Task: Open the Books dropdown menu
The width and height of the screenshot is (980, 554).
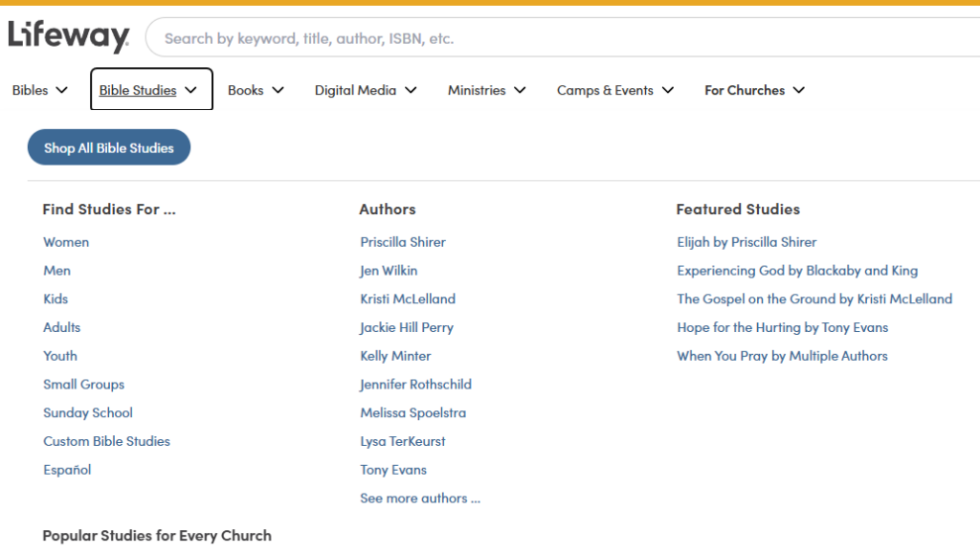Action: [256, 90]
